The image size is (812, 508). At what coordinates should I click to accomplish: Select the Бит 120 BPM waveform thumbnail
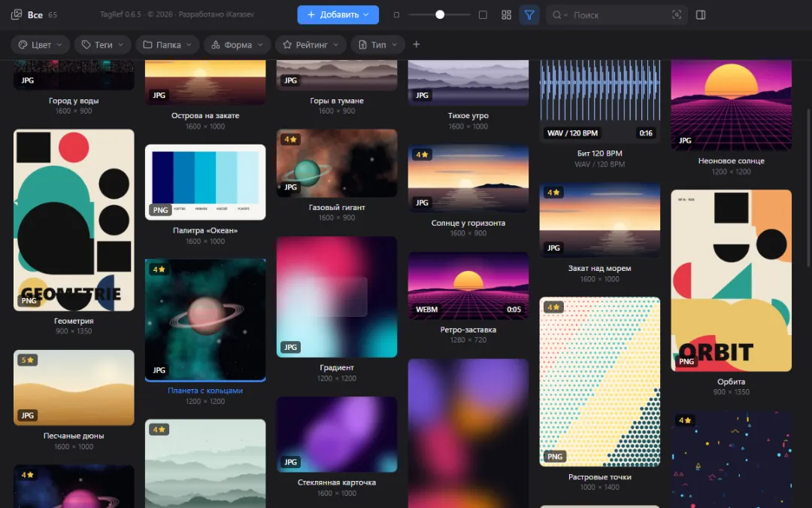click(x=600, y=102)
